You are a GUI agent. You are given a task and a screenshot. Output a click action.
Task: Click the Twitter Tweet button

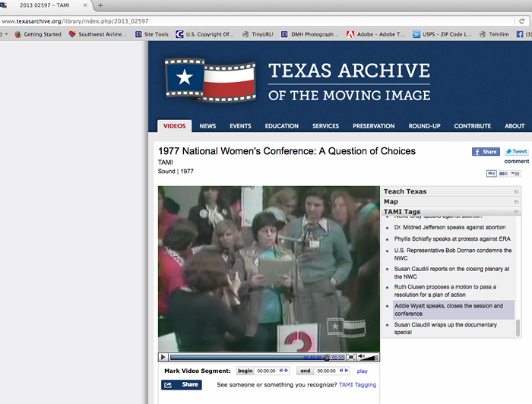click(516, 151)
